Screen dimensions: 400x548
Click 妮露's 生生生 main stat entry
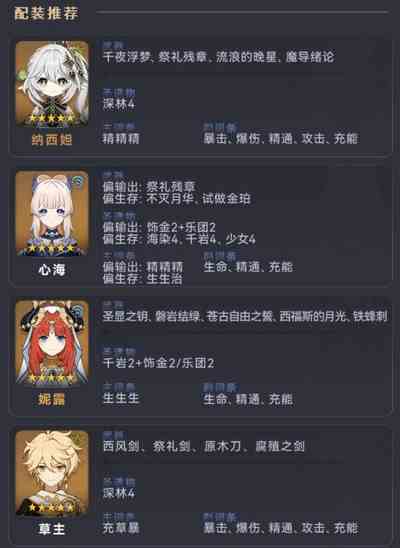click(x=121, y=398)
